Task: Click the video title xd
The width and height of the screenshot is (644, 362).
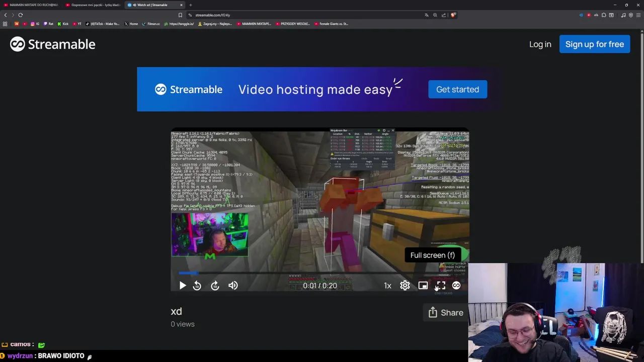Action: pos(176,312)
